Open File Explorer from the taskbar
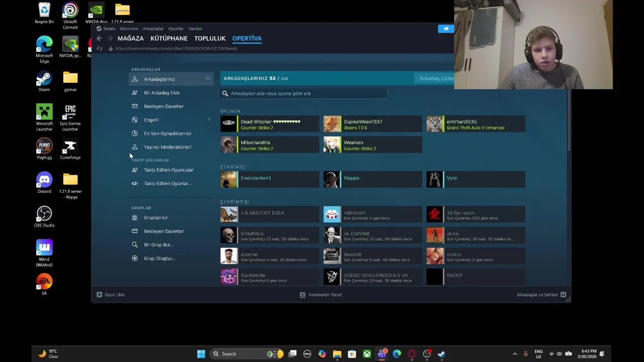The image size is (644, 362). [x=337, y=354]
